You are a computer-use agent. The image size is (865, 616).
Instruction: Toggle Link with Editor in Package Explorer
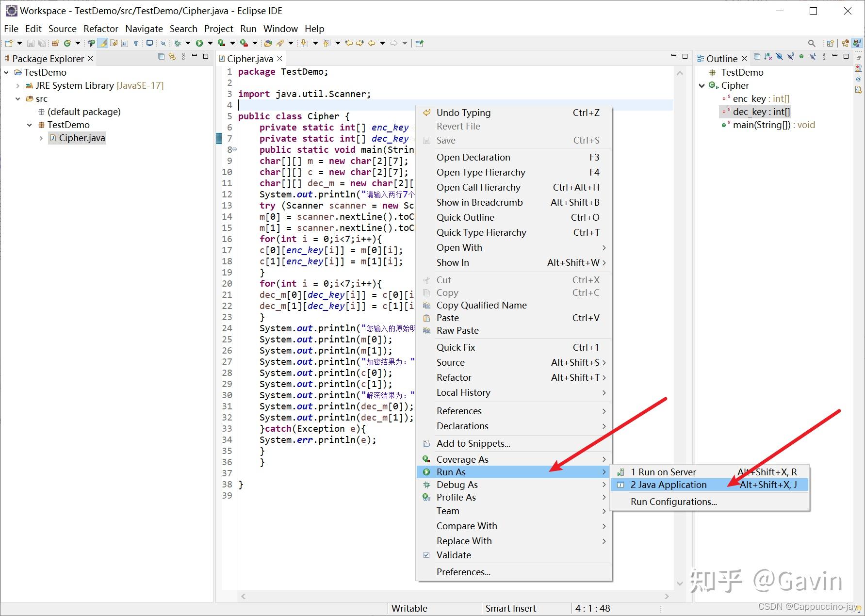[172, 57]
